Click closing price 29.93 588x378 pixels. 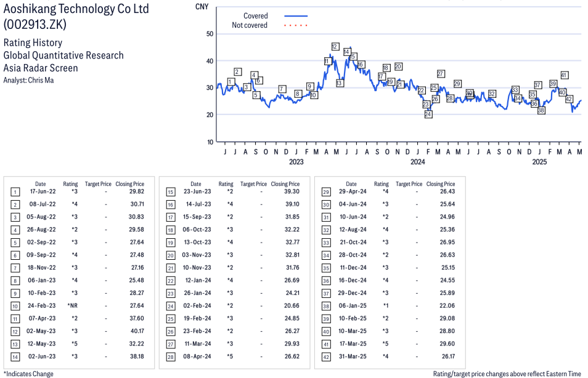292,344
